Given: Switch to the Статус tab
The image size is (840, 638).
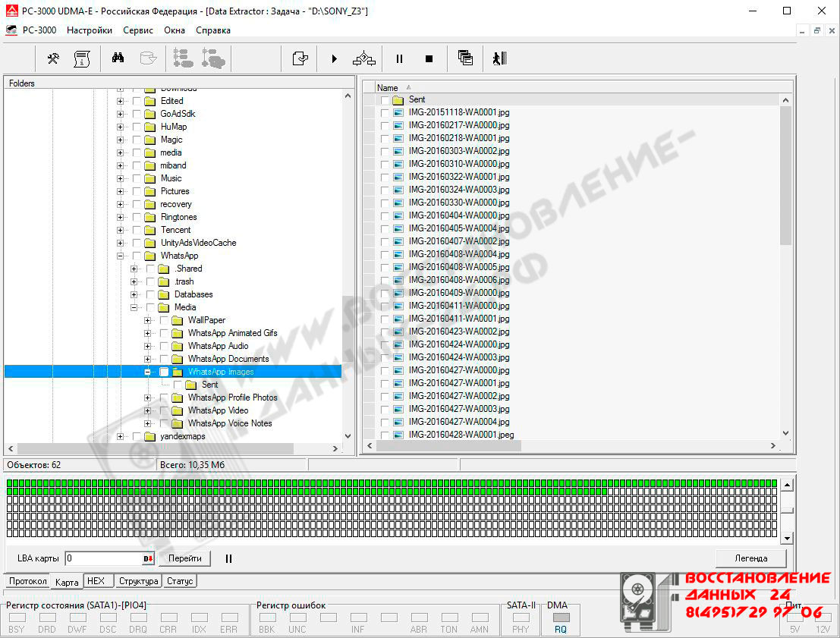Looking at the screenshot, I should pos(180,580).
